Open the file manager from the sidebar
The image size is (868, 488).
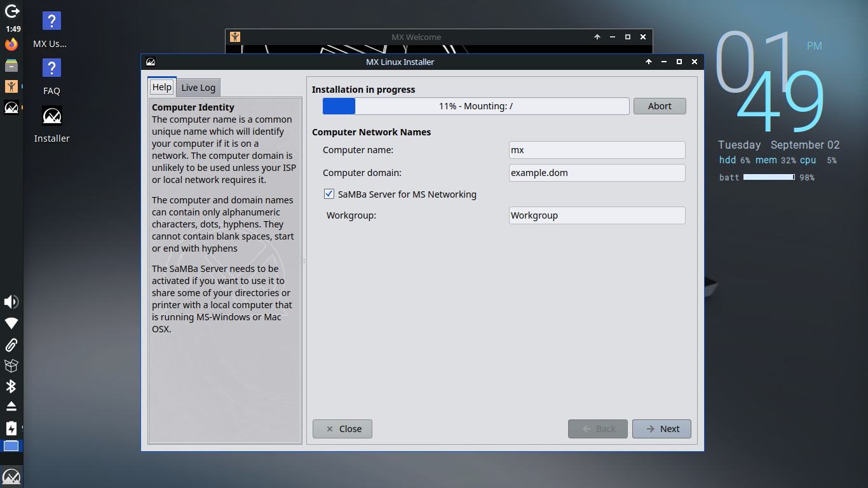(11, 65)
